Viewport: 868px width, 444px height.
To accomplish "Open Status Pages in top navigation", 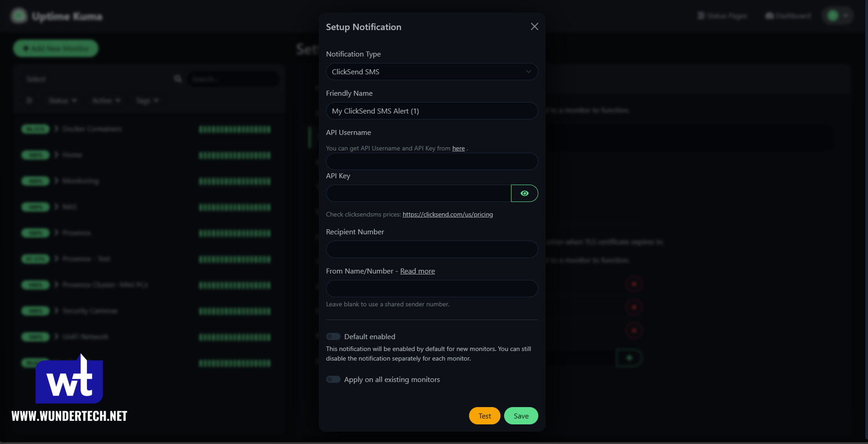I will tap(723, 16).
